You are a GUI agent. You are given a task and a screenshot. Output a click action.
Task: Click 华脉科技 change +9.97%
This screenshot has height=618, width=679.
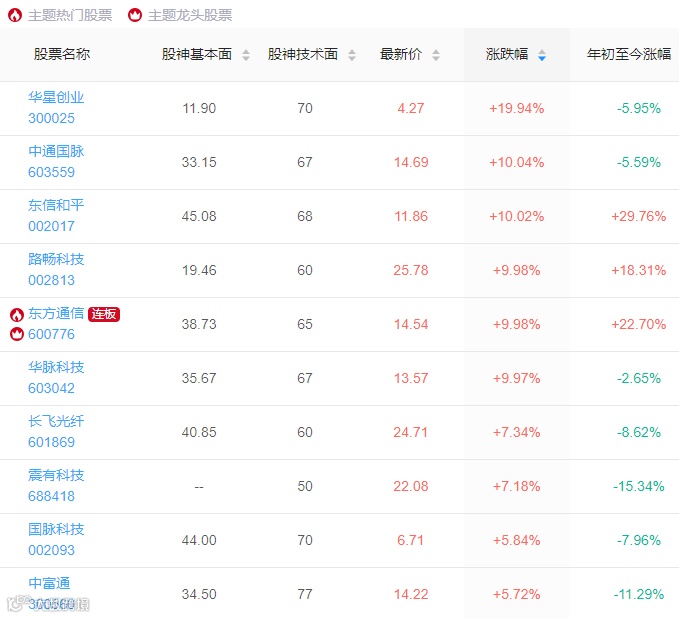517,378
